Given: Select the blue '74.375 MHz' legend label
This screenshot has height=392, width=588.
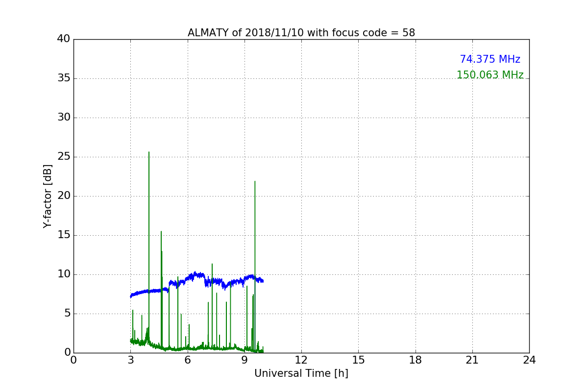Looking at the screenshot, I should [x=490, y=59].
